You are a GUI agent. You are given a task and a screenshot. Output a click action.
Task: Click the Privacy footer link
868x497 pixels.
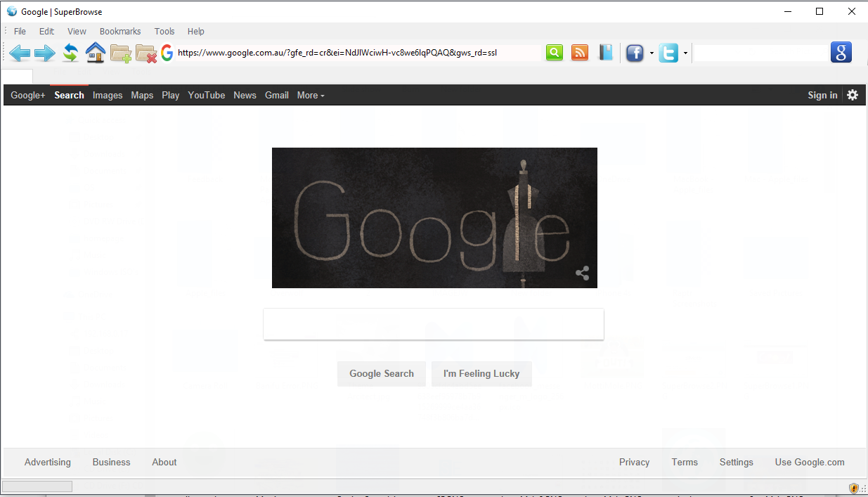click(635, 462)
